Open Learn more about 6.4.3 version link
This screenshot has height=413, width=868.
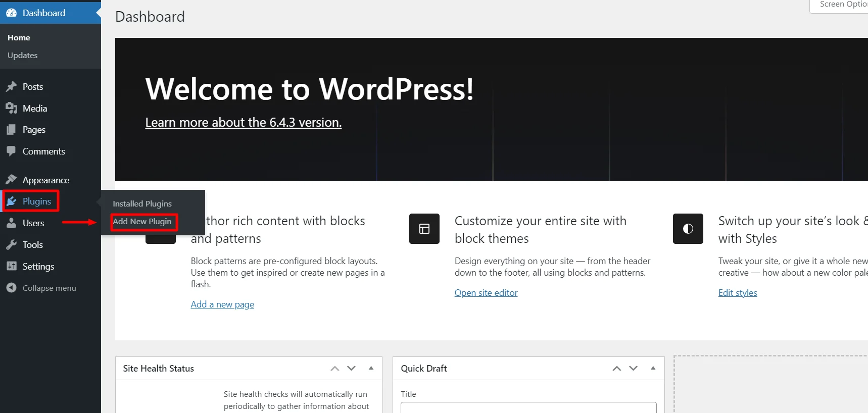pos(244,123)
